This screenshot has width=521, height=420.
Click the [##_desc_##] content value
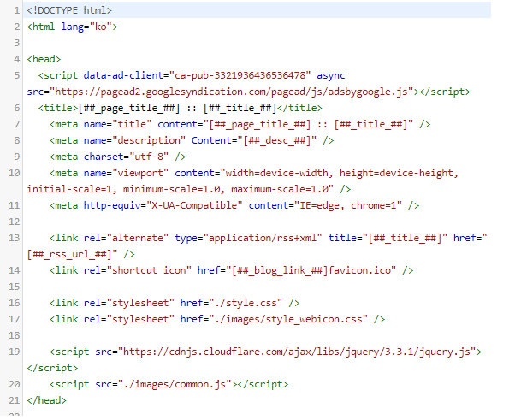(x=277, y=140)
